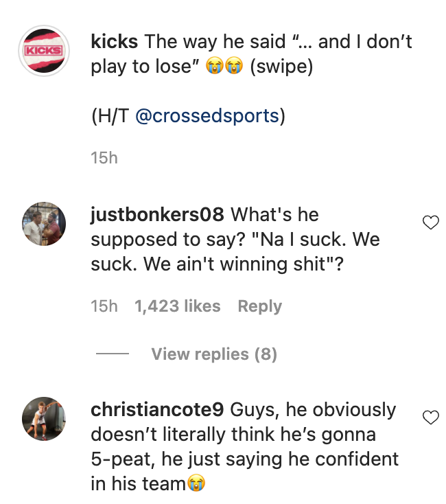Reply to justbonkers08's comment
This screenshot has height=504, width=446.
[259, 306]
